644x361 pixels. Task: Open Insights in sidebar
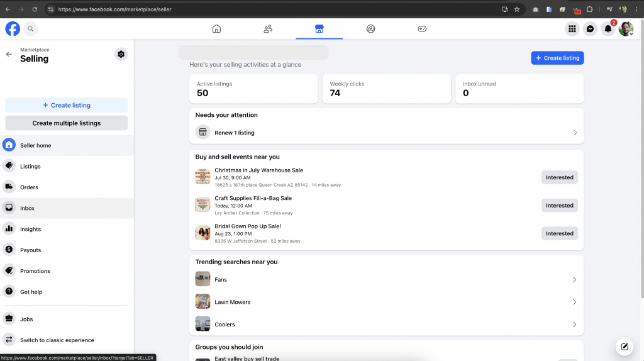point(67,229)
